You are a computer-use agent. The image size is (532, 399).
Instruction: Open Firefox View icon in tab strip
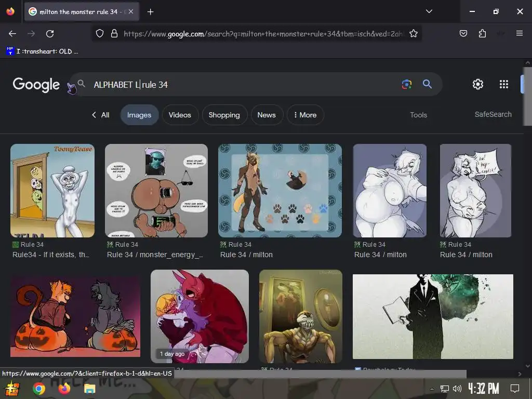(10, 11)
